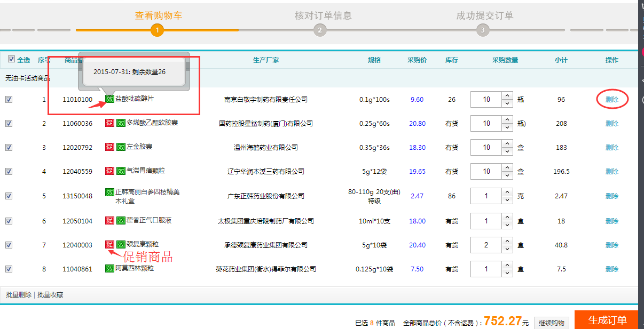Uncheck the checkbox for item 12040003
The image size is (644, 329).
click(9, 245)
